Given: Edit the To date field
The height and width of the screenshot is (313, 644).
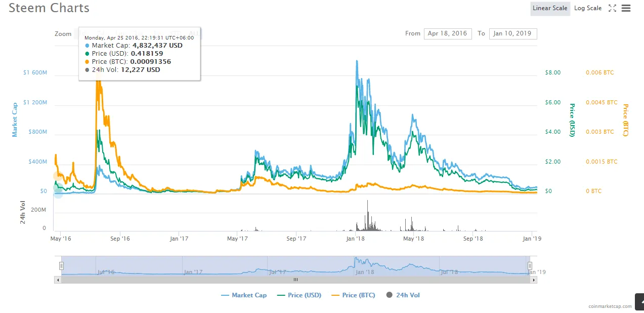Looking at the screenshot, I should 513,33.
